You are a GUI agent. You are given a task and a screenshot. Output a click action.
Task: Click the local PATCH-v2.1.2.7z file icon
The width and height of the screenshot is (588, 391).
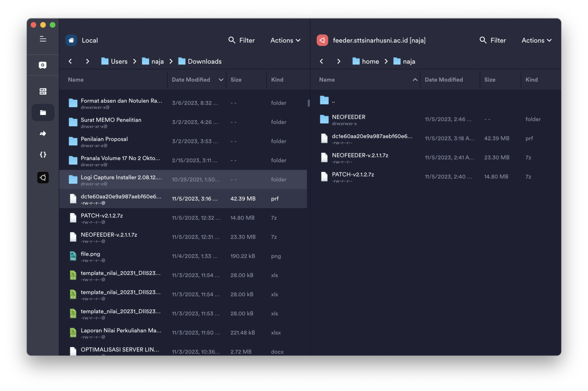pos(73,218)
